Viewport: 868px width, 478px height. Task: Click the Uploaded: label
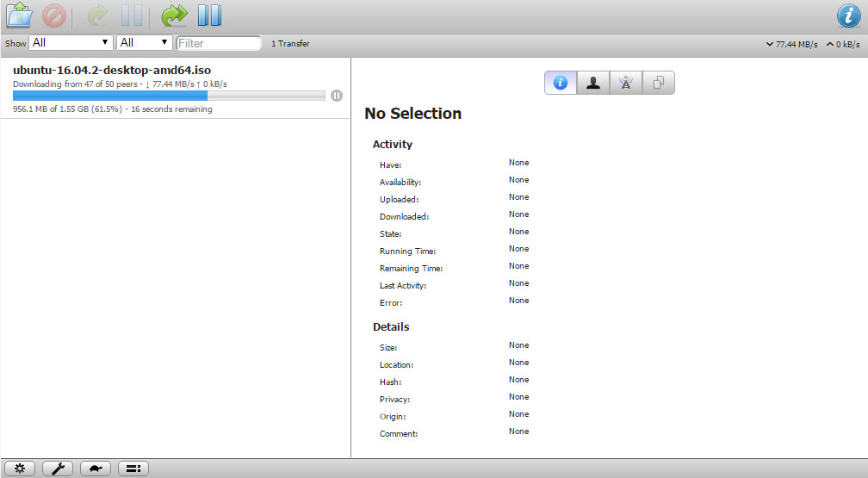(x=400, y=200)
